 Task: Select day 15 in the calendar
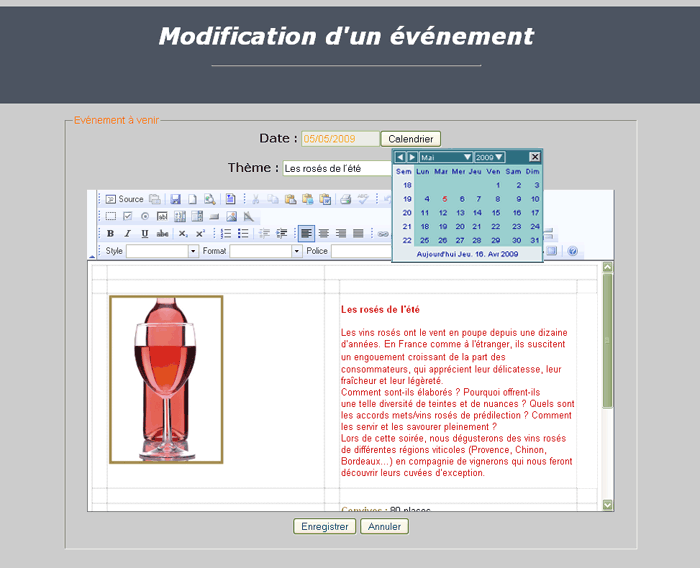(x=496, y=213)
